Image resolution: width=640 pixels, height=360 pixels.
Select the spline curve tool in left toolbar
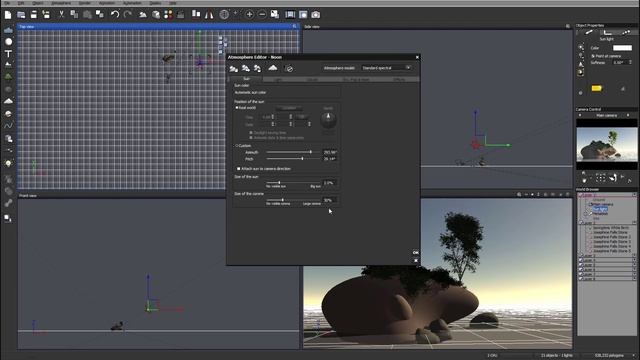click(8, 126)
